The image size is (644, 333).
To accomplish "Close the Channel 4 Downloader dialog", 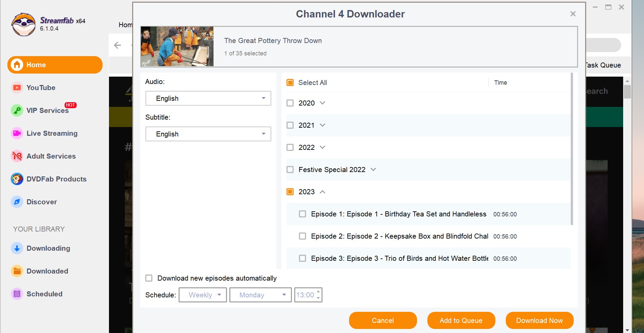I will (573, 14).
